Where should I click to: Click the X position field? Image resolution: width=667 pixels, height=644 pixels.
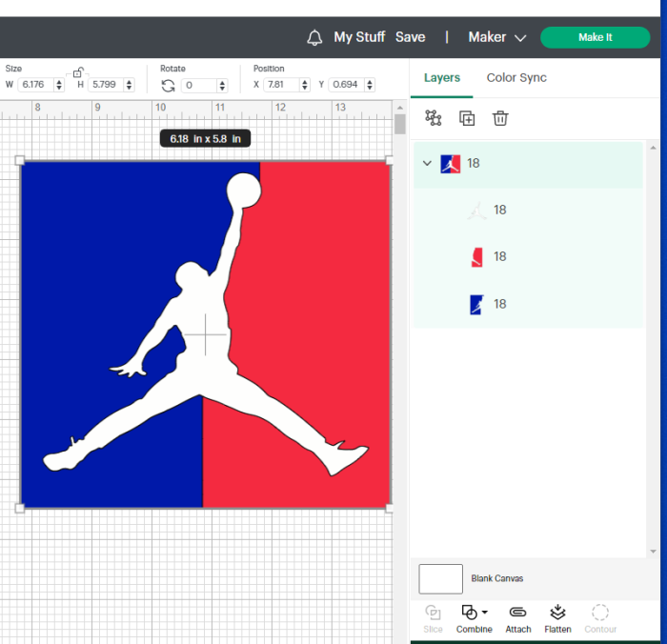coord(281,85)
